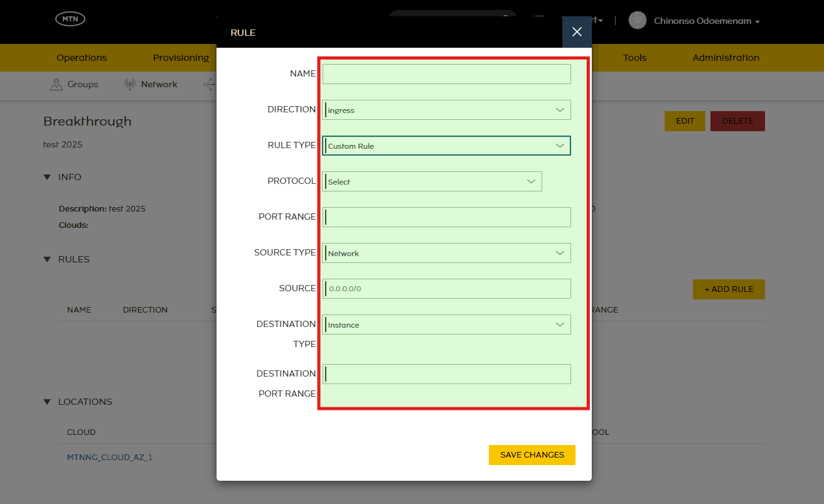Click the SAVE CHANGES button
Image resolution: width=824 pixels, height=504 pixels.
tap(532, 455)
